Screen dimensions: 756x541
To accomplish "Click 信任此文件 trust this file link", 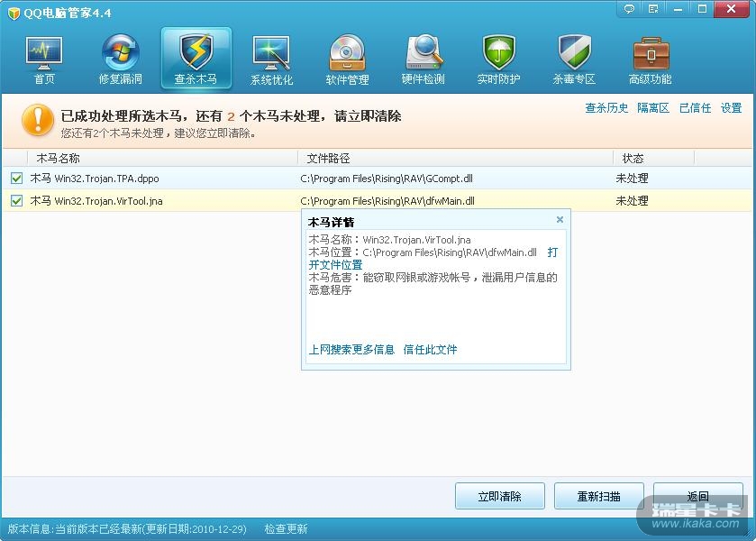I will coord(430,350).
